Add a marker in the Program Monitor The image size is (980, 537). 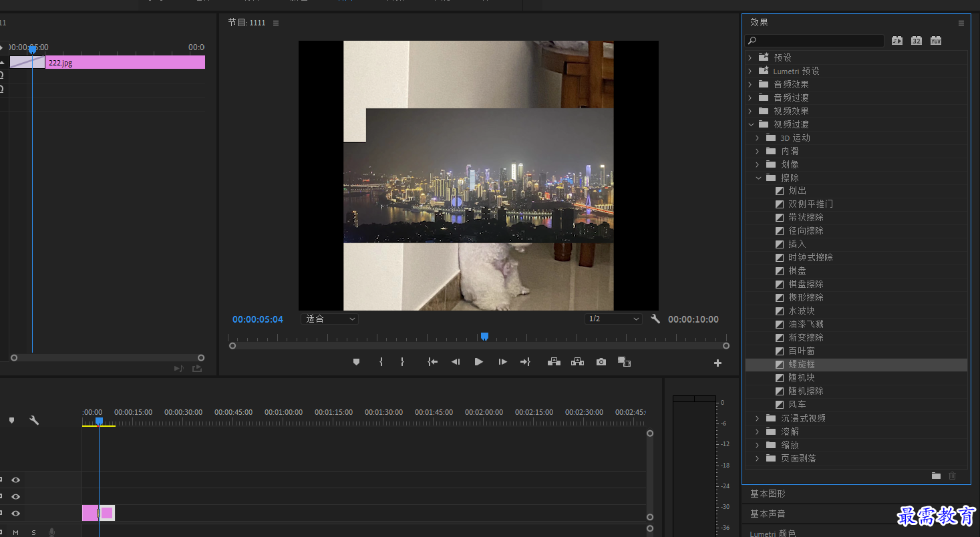[356, 362]
